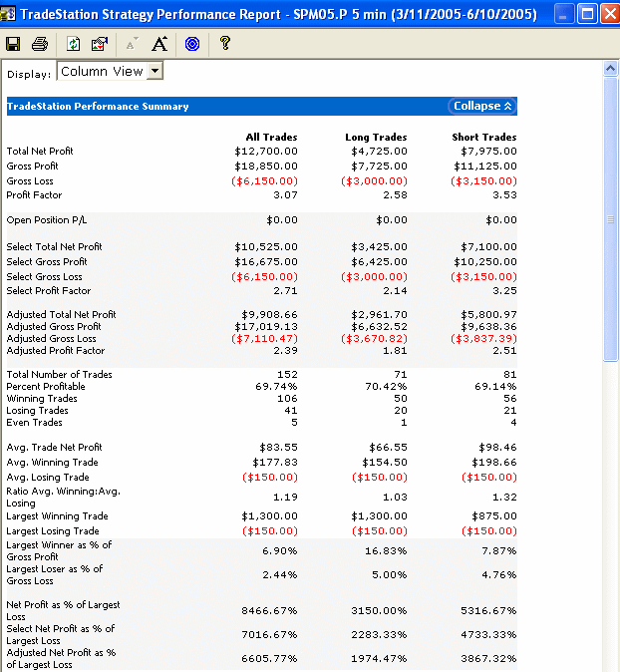Click the Profit Factor 3.07 value

coord(285,195)
